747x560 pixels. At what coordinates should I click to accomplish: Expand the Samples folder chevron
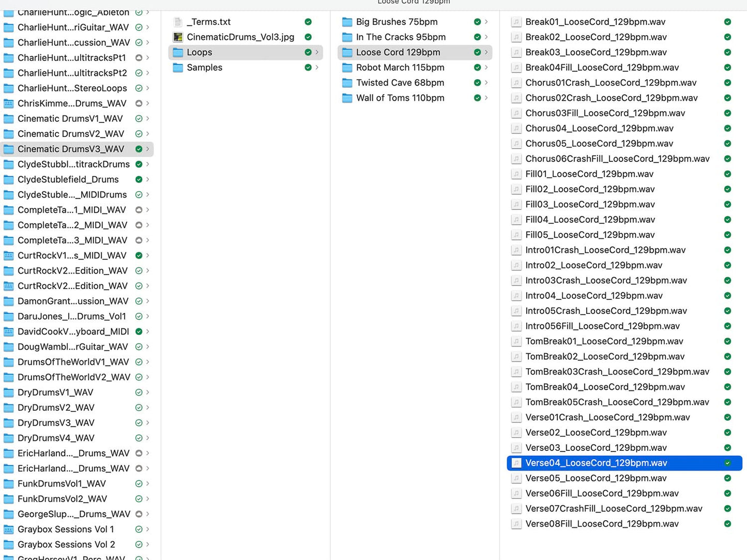coord(317,68)
